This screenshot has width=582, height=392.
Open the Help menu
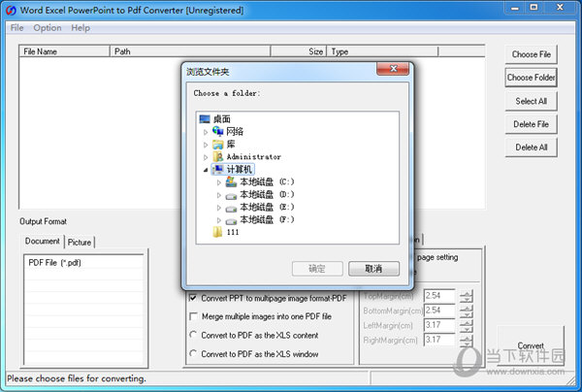[x=81, y=28]
